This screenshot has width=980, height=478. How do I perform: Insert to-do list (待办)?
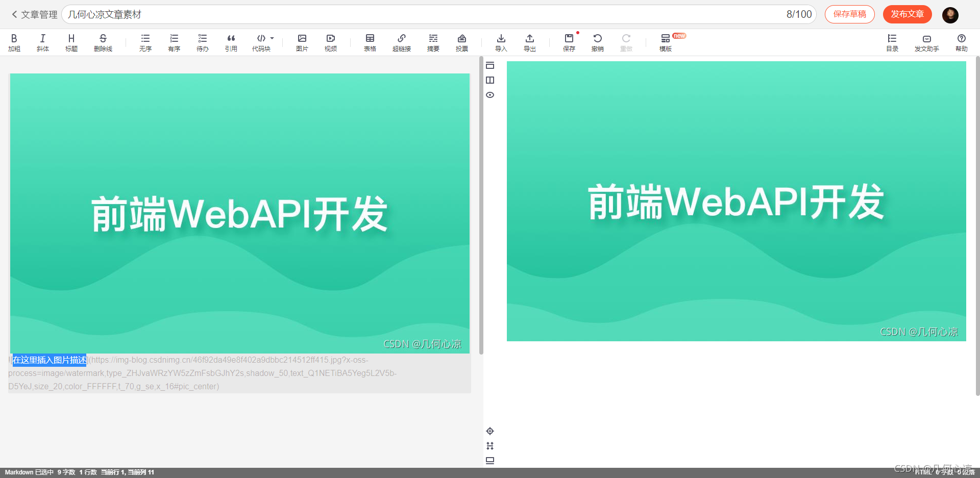click(x=203, y=42)
